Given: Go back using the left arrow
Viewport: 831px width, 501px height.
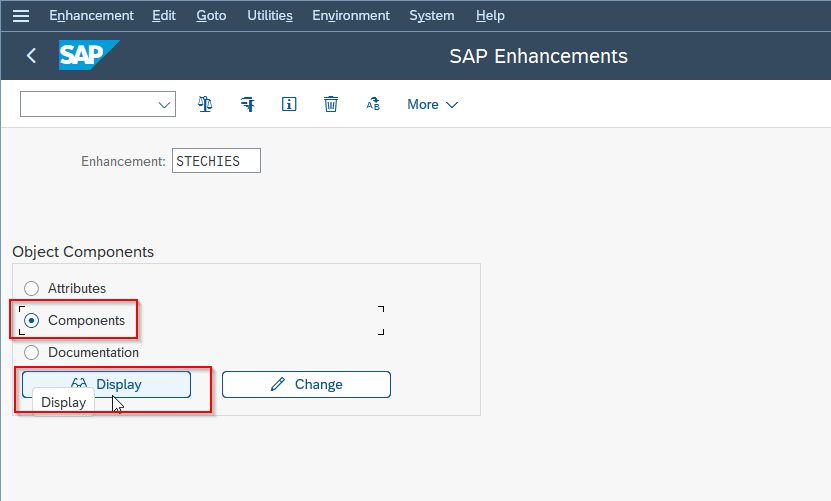Looking at the screenshot, I should (31, 56).
